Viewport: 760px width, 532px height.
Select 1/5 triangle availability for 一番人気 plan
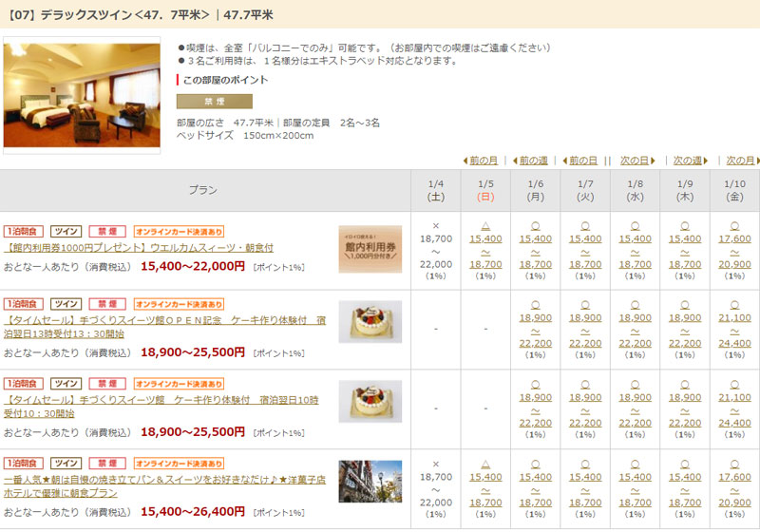coord(485,465)
